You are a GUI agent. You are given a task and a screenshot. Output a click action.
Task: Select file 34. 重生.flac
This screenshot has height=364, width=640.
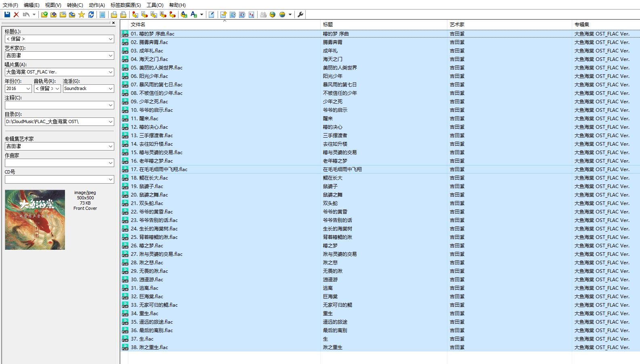[145, 314]
